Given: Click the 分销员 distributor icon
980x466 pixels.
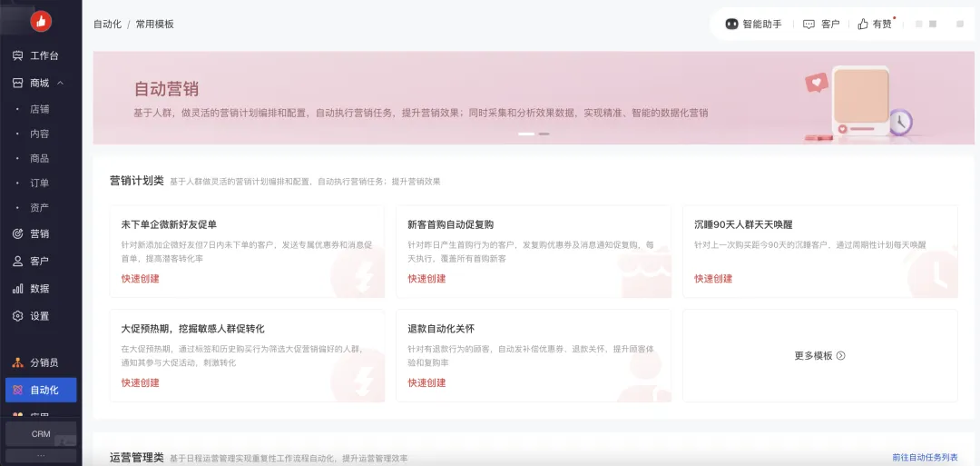Looking at the screenshot, I should (x=17, y=362).
